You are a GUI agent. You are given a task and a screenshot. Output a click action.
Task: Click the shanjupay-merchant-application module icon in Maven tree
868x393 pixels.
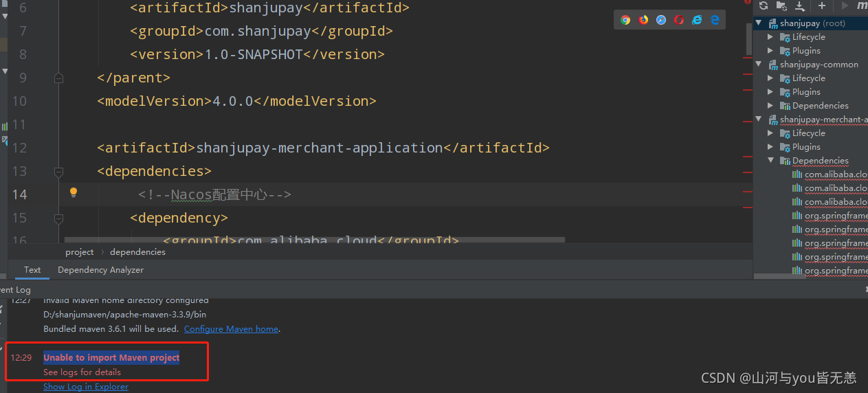click(772, 120)
